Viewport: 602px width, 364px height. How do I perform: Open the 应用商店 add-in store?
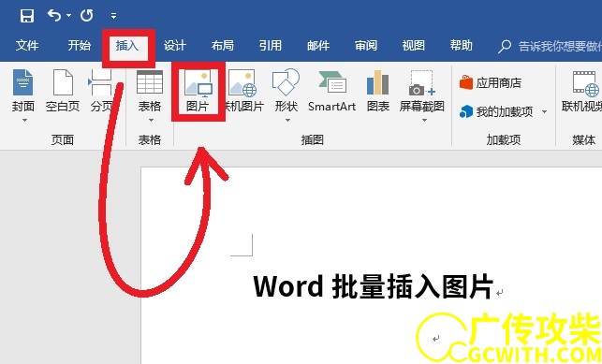[x=491, y=82]
